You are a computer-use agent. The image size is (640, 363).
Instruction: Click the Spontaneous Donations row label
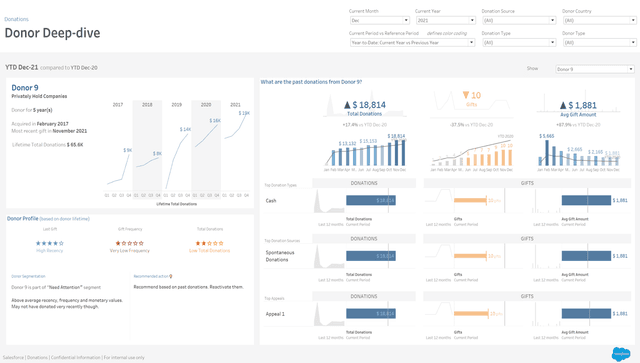point(280,256)
